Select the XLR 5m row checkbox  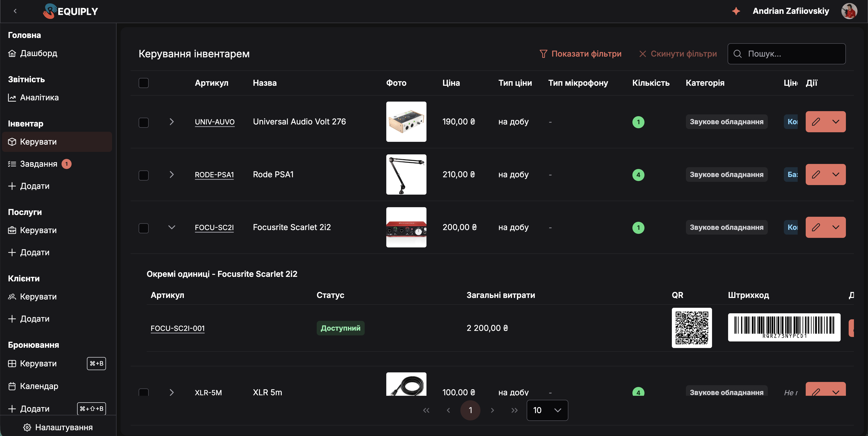pos(144,392)
